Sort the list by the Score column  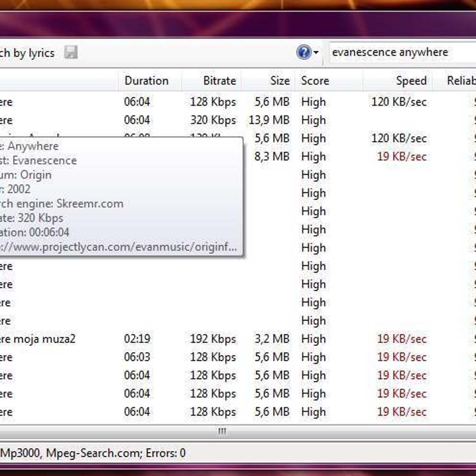pyautogui.click(x=315, y=81)
